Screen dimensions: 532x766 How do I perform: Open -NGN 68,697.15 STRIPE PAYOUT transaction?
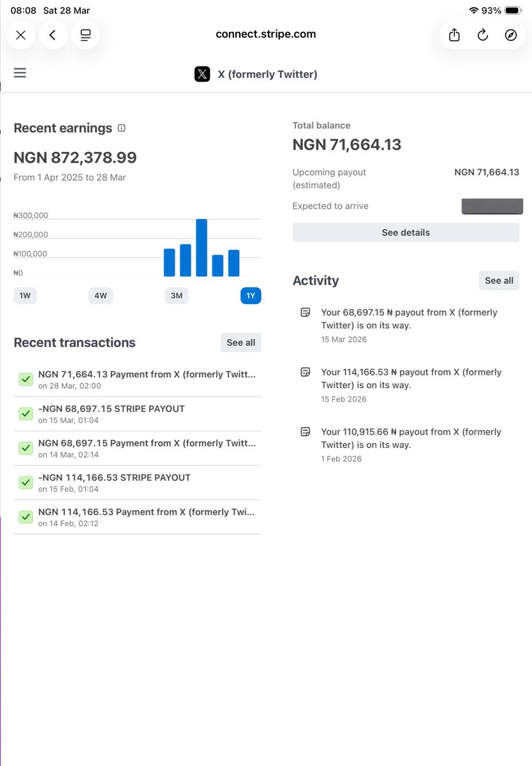pyautogui.click(x=137, y=414)
